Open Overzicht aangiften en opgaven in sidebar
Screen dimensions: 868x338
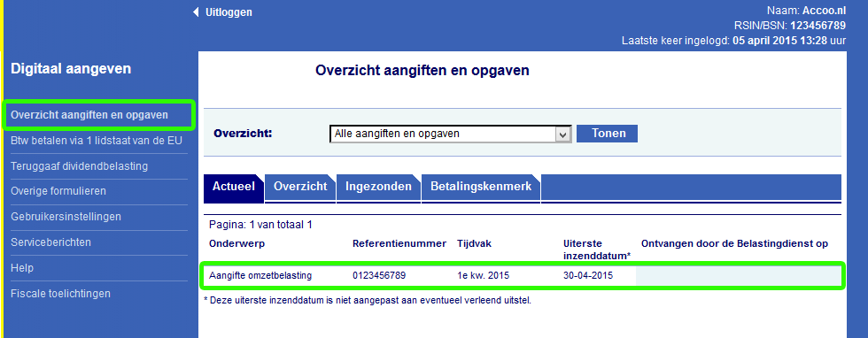click(x=89, y=115)
